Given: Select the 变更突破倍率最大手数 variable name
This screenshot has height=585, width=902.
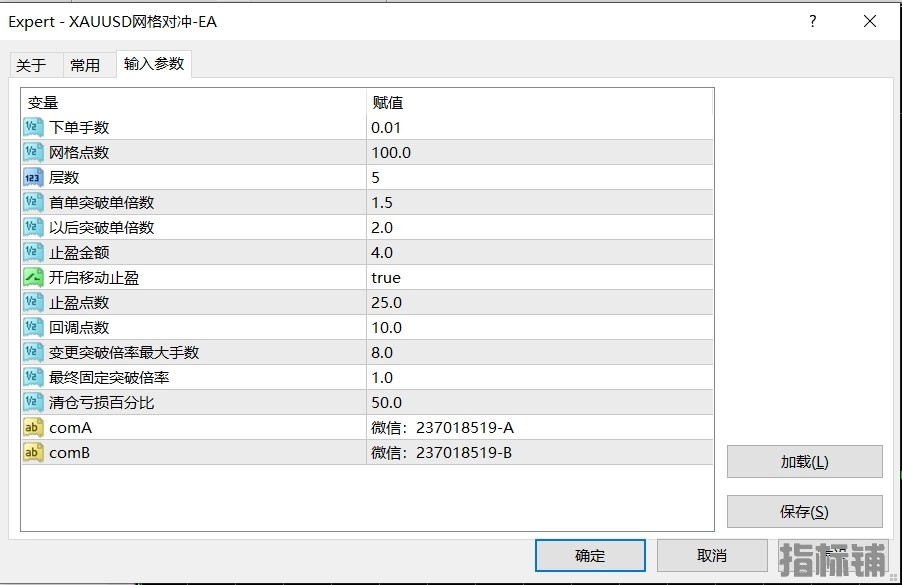Looking at the screenshot, I should [x=124, y=353].
